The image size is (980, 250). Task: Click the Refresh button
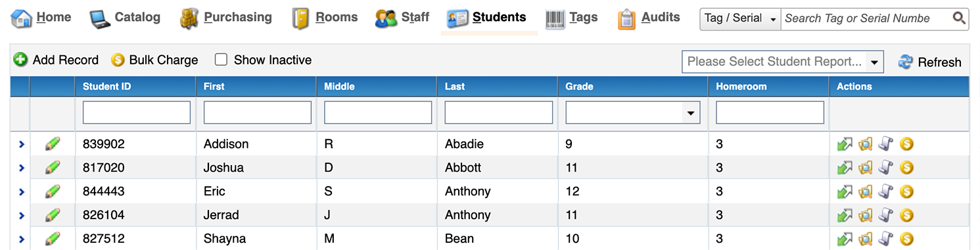click(x=929, y=62)
